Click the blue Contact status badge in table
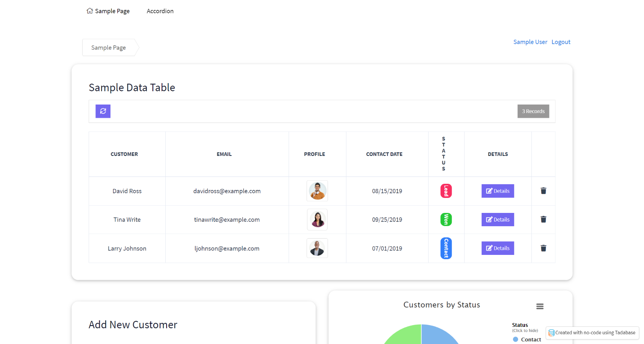This screenshot has height=344, width=644. point(446,248)
